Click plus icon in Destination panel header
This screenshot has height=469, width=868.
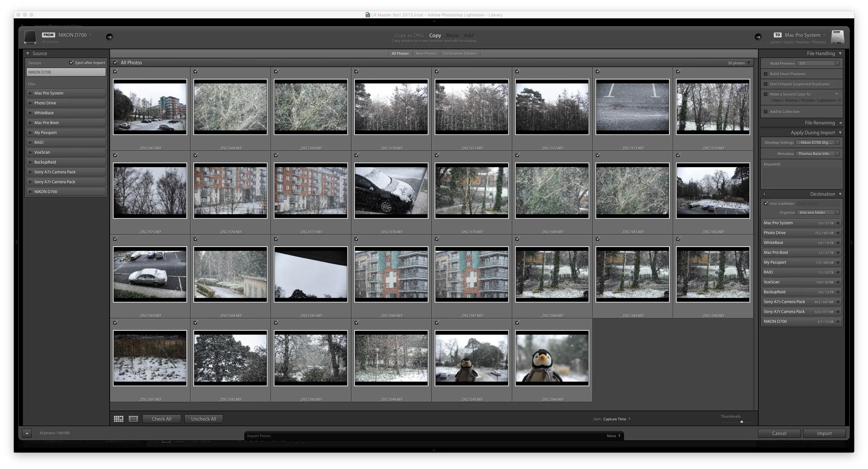[x=764, y=194]
